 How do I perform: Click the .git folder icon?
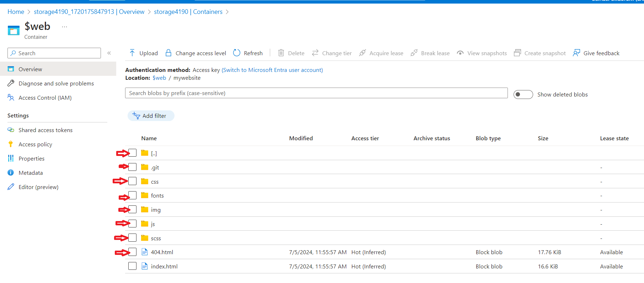[x=145, y=167]
